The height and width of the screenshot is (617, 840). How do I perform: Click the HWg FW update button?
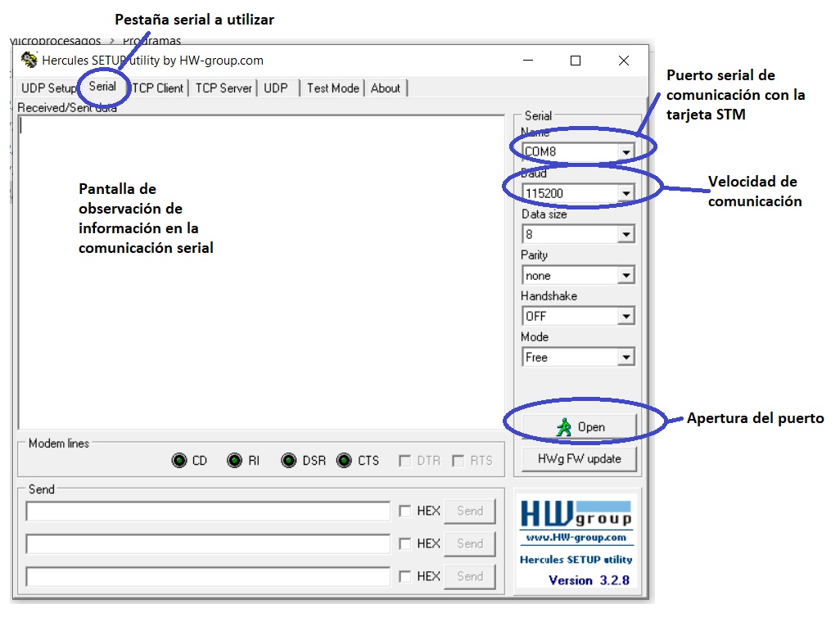click(x=579, y=459)
